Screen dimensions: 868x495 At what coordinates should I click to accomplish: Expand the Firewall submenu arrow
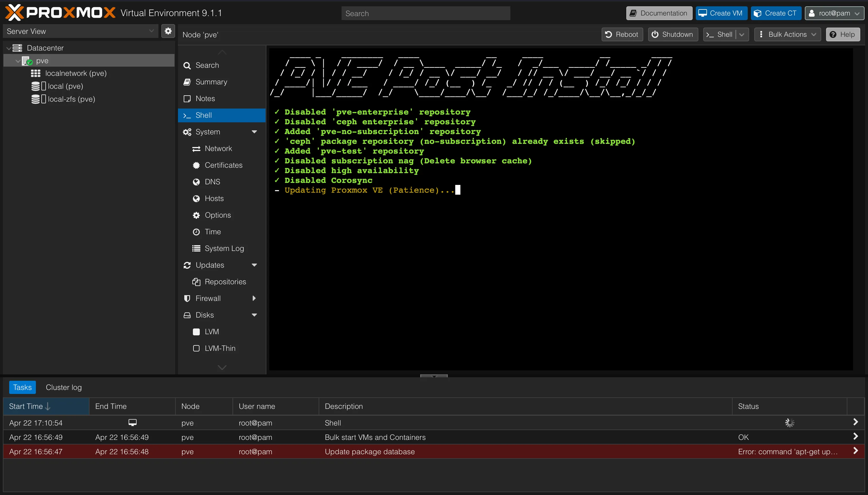point(254,299)
